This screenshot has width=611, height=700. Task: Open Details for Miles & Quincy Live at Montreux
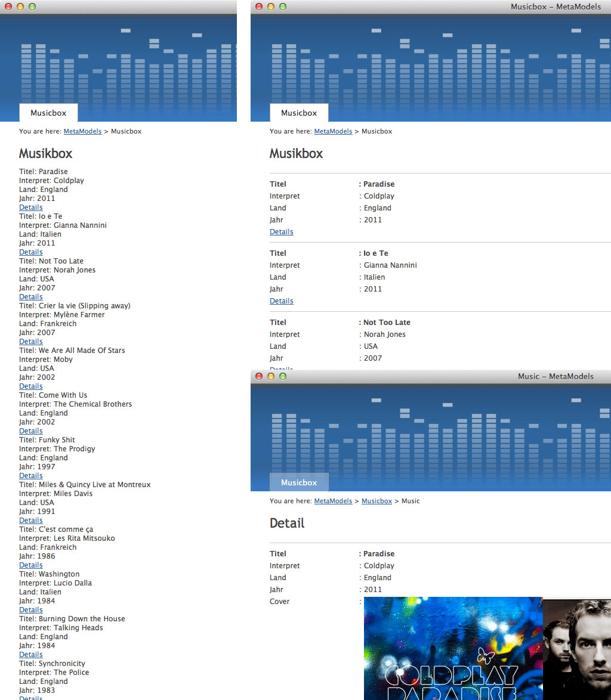31,521
